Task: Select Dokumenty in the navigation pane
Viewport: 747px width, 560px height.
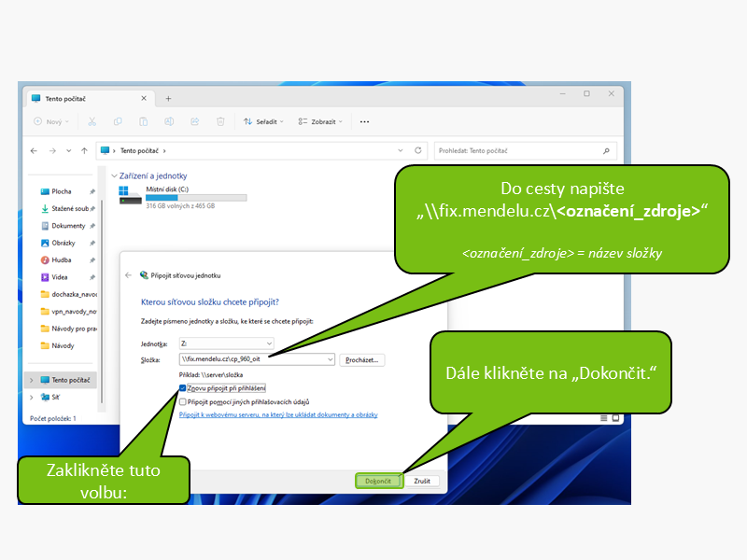Action: coord(67,226)
